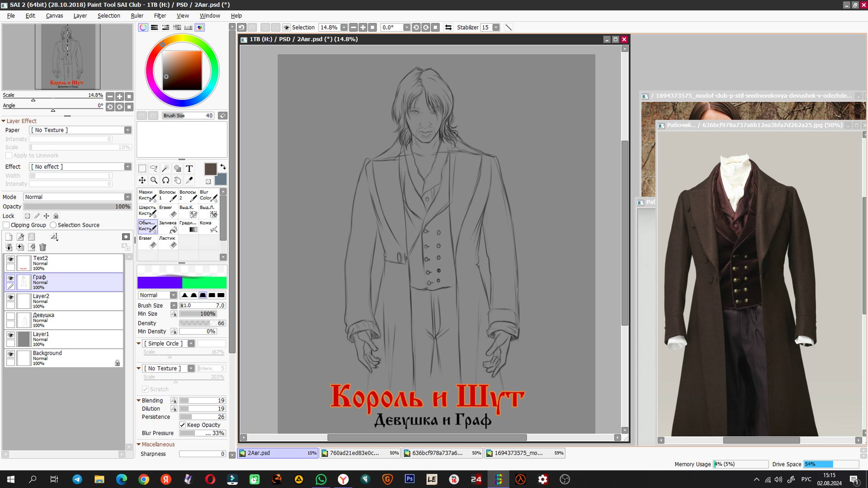Select the magic wand tool

click(x=166, y=169)
